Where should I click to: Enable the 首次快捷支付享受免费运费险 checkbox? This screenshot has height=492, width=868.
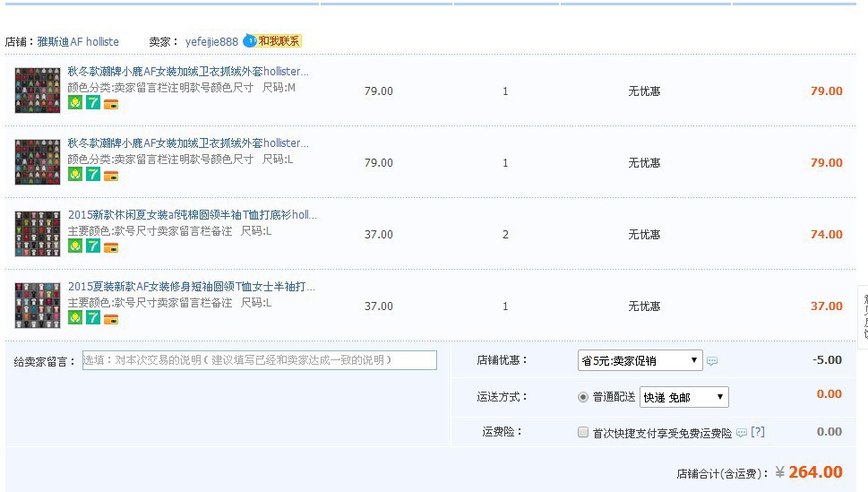tap(584, 433)
